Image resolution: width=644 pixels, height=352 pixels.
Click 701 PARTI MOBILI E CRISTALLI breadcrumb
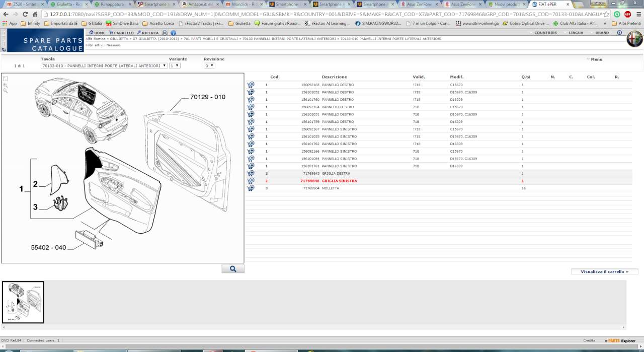[x=211, y=39]
